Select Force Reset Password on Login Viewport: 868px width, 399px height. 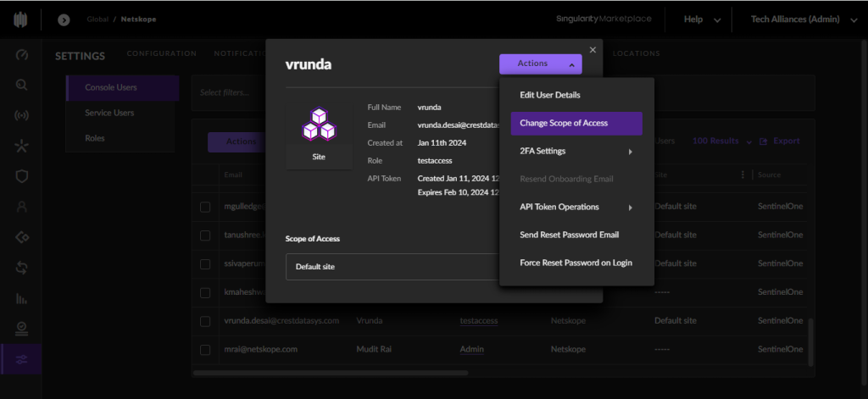pyautogui.click(x=576, y=263)
